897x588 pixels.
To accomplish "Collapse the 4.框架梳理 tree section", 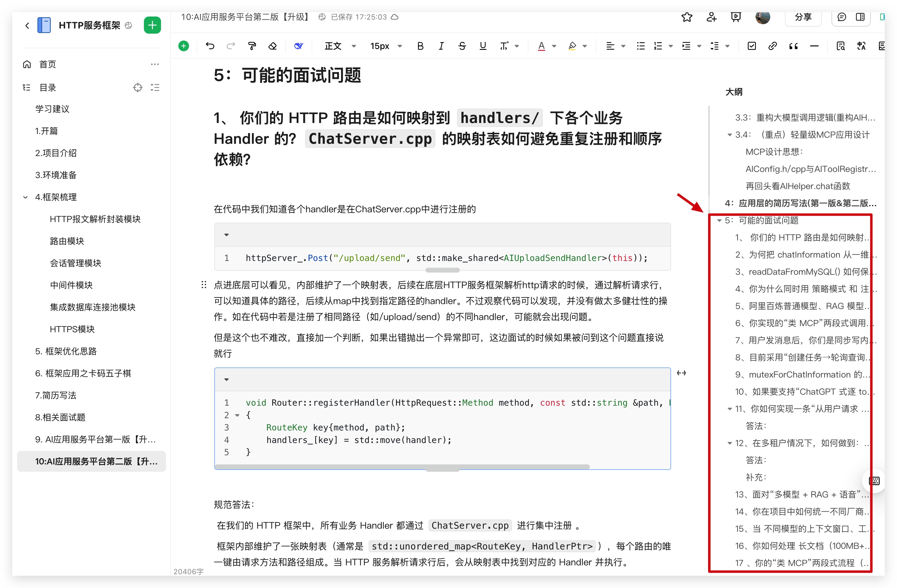I will 25,197.
